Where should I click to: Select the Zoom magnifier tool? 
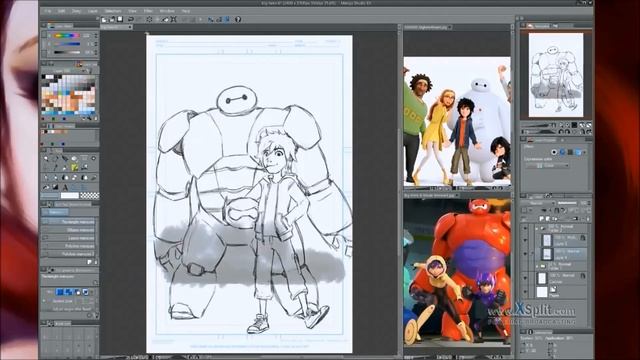46,158
